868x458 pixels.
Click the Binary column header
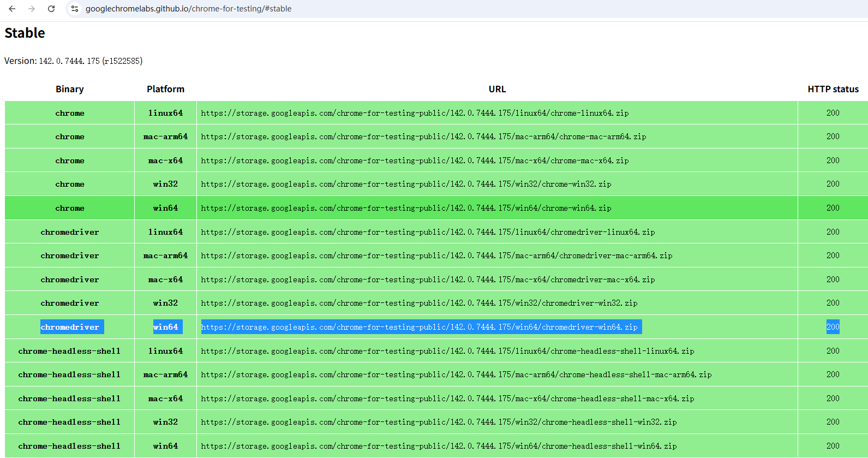[x=70, y=89]
